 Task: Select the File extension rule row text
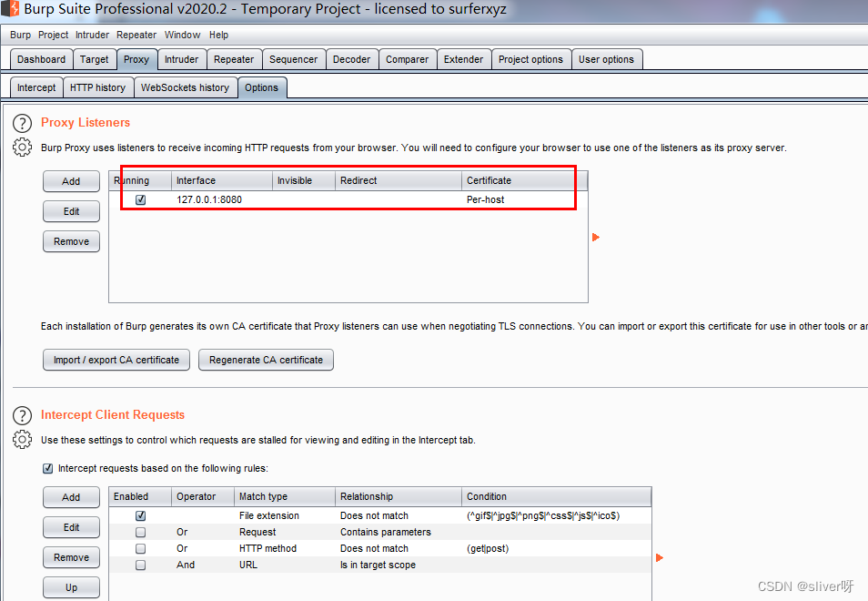269,515
